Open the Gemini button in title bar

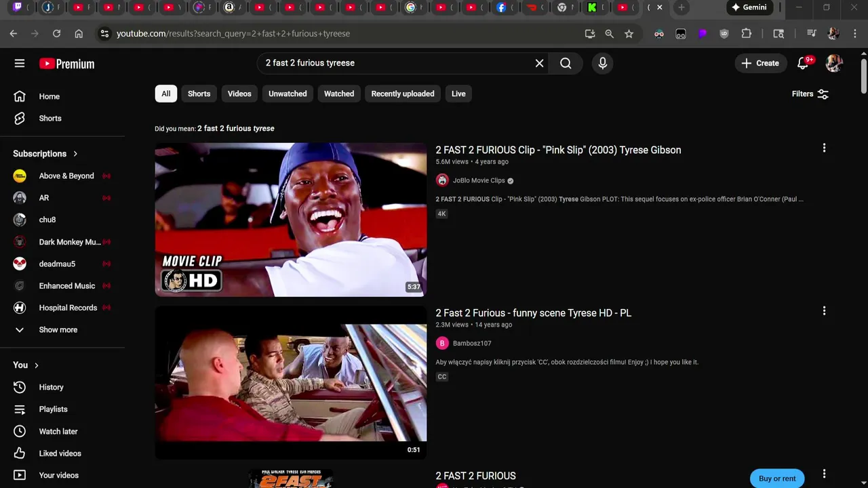[749, 7]
